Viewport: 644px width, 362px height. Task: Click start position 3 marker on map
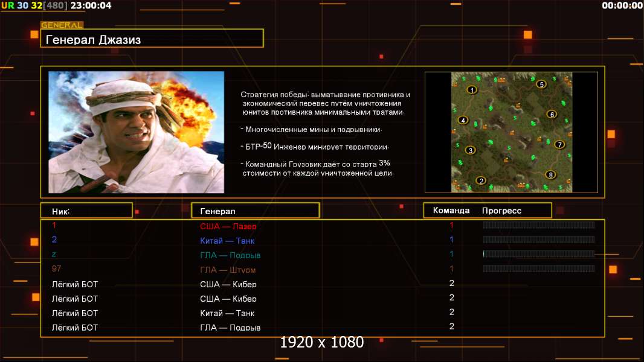[470, 150]
